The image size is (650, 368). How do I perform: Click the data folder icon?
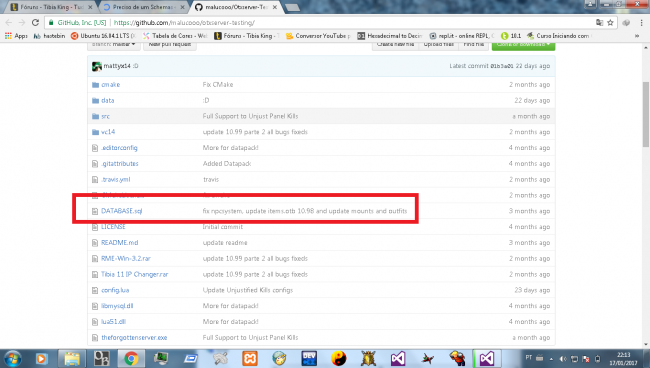click(95, 100)
